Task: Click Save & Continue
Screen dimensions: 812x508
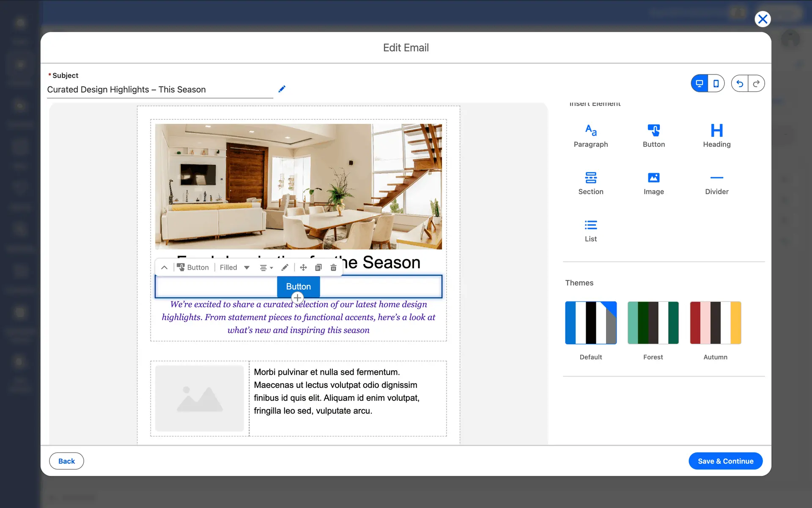Action: pos(725,461)
